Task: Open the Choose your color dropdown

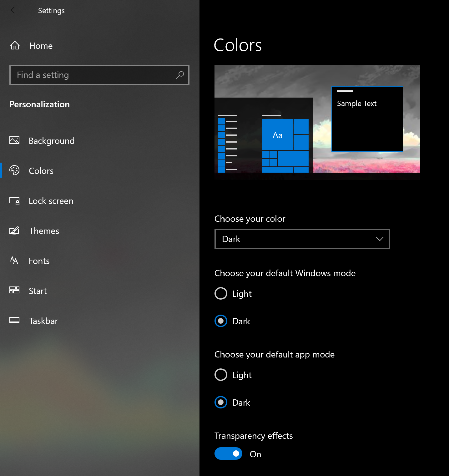Action: [302, 239]
